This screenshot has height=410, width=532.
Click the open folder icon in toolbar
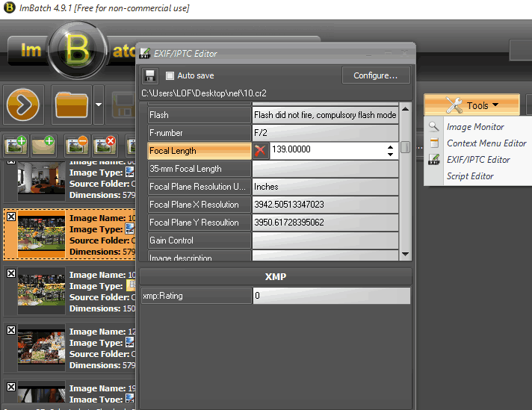[x=72, y=105]
